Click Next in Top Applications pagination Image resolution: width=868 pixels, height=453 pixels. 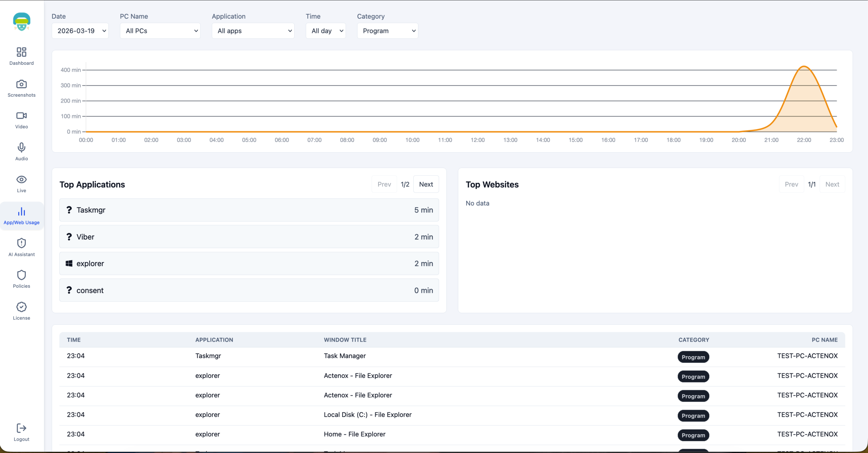coord(426,184)
